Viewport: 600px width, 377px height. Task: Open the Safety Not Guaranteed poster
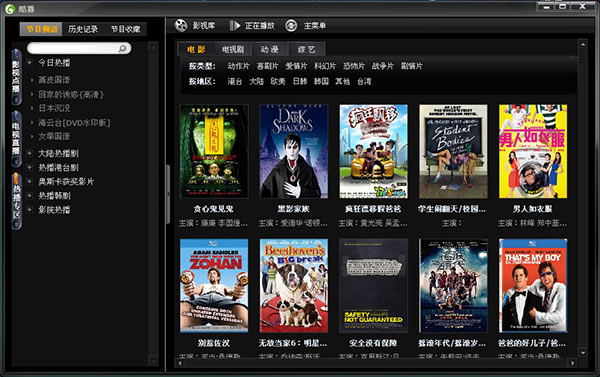pyautogui.click(x=373, y=286)
